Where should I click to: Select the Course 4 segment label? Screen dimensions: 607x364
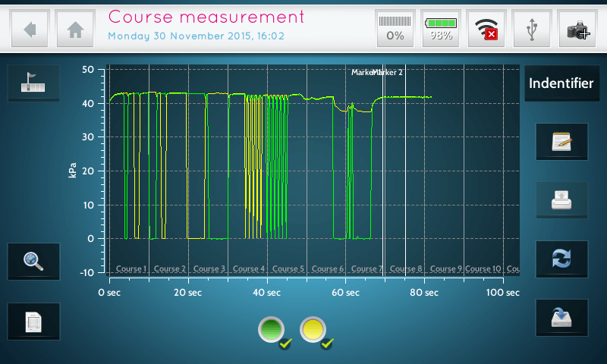pos(249,268)
